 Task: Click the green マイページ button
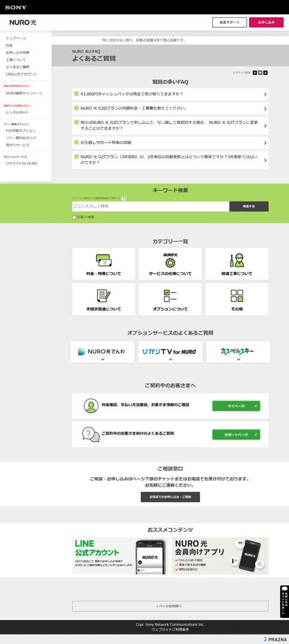(236, 406)
